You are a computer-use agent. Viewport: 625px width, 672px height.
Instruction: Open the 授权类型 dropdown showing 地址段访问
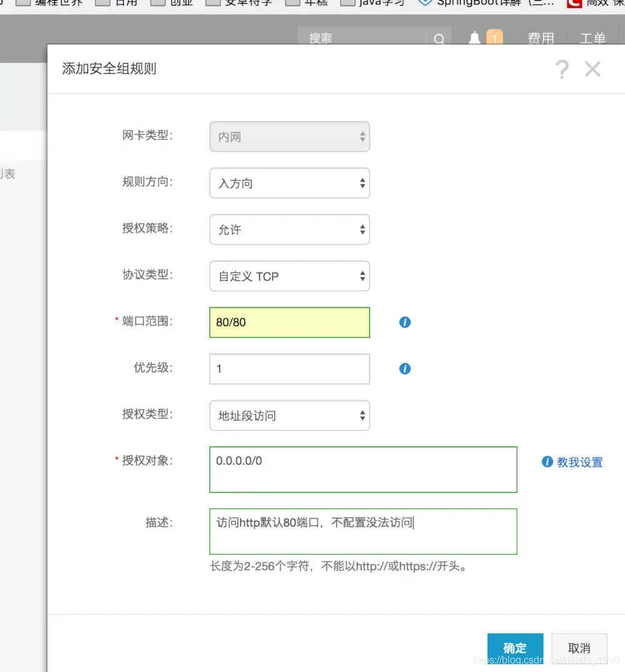(289, 415)
